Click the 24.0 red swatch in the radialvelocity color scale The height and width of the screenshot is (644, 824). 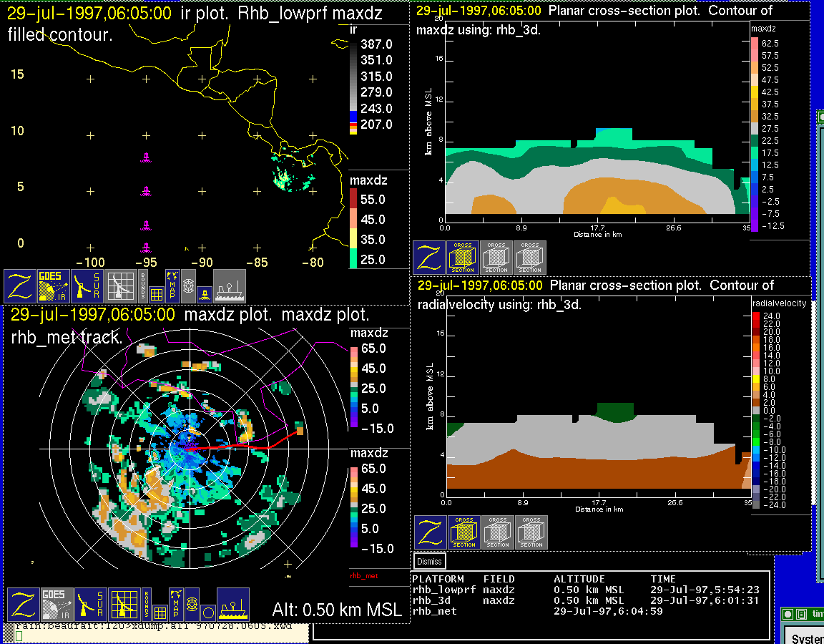756,316
